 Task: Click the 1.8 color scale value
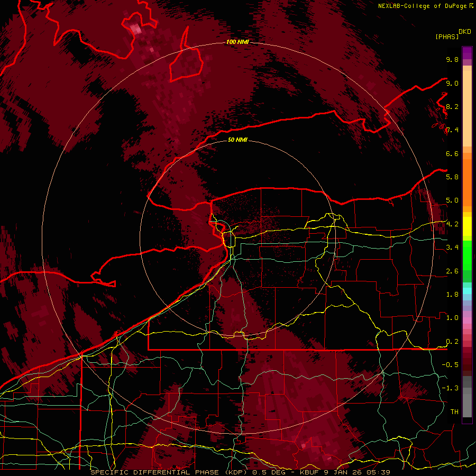coord(452,295)
